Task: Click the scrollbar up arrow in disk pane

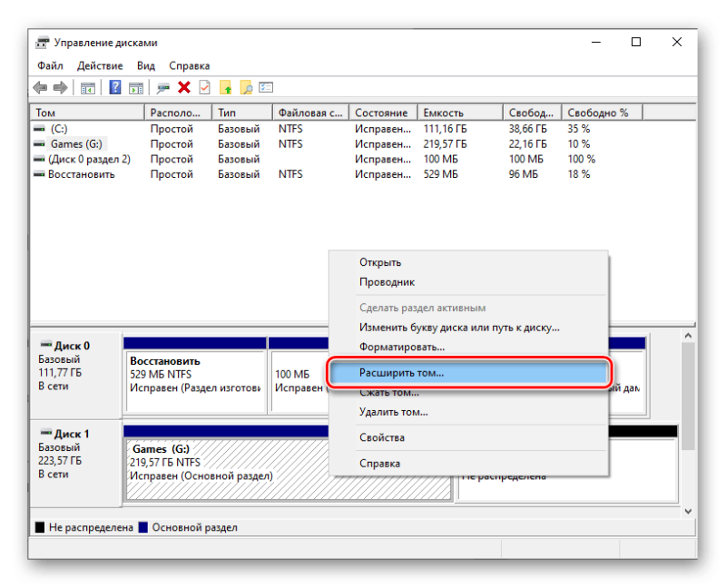Action: click(688, 336)
